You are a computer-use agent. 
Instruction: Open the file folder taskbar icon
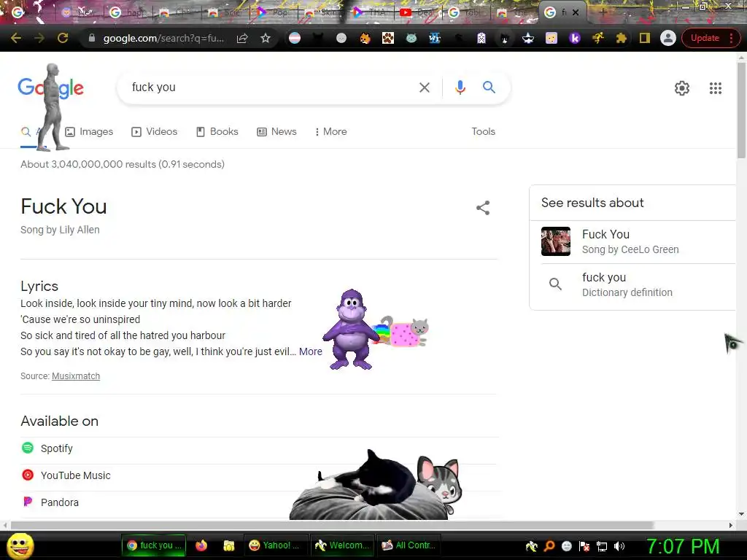229,545
